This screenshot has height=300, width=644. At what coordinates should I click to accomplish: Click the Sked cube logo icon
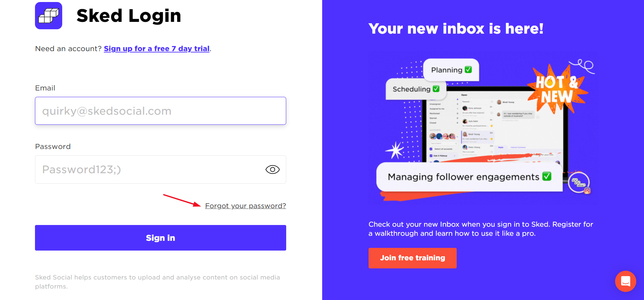48,15
